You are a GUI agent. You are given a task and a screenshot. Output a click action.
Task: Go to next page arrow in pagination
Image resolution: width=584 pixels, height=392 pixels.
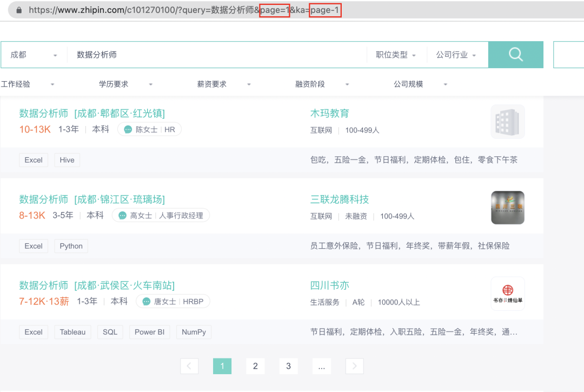pos(354,366)
